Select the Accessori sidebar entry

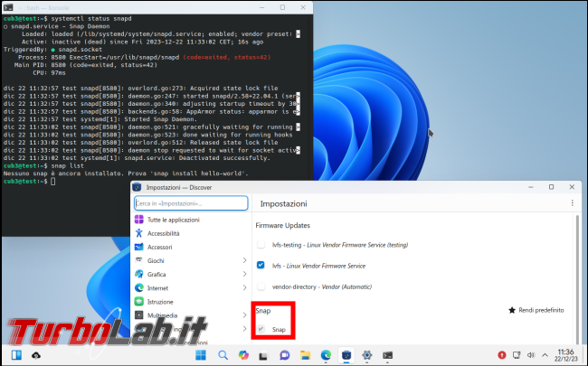coord(191,247)
